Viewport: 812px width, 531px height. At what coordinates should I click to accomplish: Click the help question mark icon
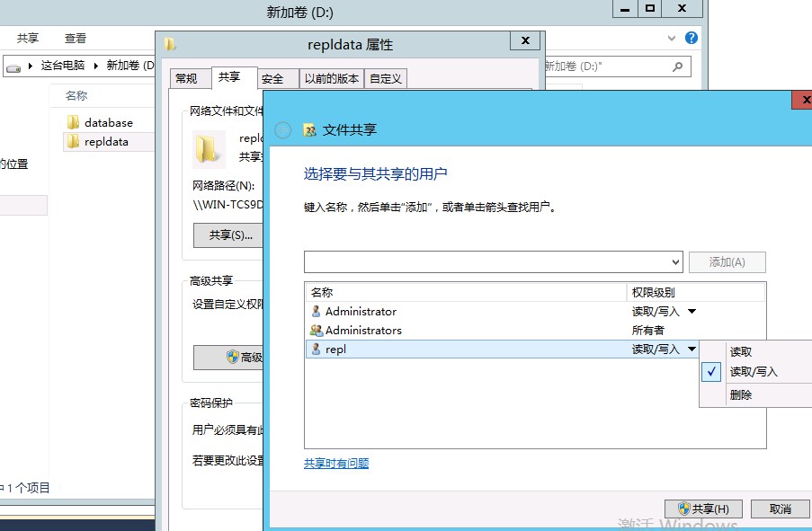(x=691, y=38)
